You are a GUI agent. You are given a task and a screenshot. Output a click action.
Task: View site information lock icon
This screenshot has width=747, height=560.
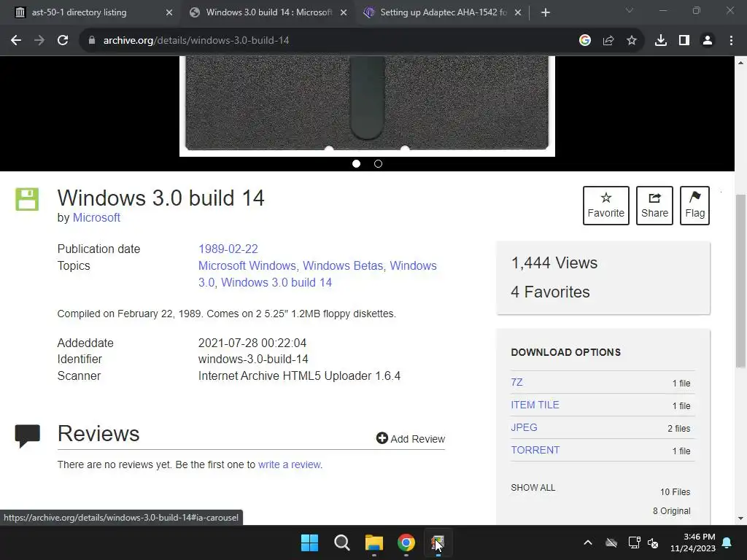pos(92,41)
